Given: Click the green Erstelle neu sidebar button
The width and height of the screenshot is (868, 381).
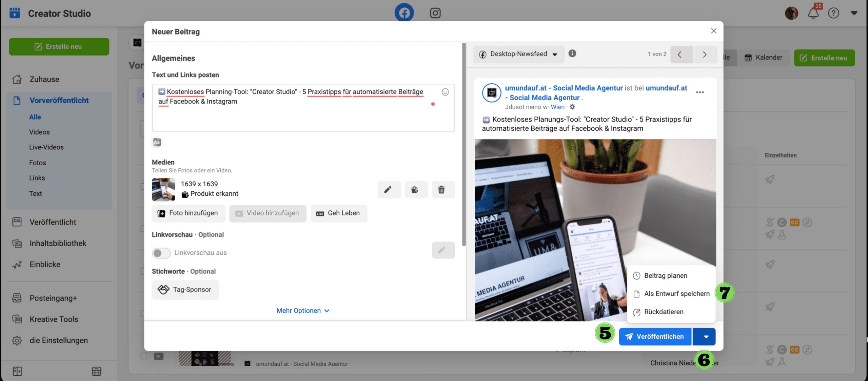Looking at the screenshot, I should tap(59, 47).
